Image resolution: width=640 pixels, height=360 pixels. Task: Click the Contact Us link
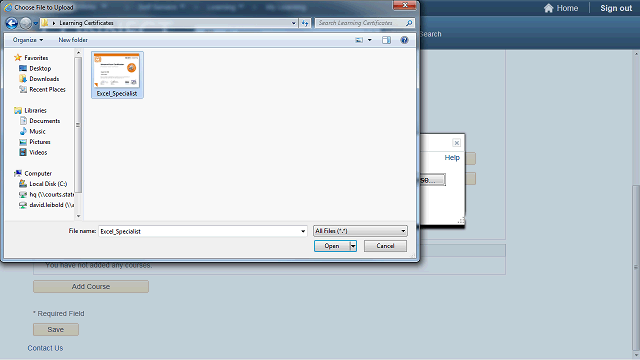tap(45, 348)
